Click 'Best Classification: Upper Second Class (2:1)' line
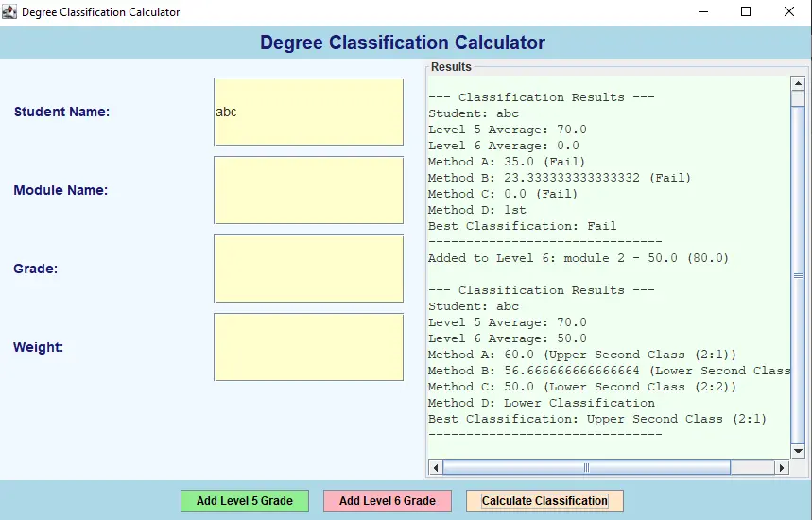812x520 pixels. click(x=597, y=419)
